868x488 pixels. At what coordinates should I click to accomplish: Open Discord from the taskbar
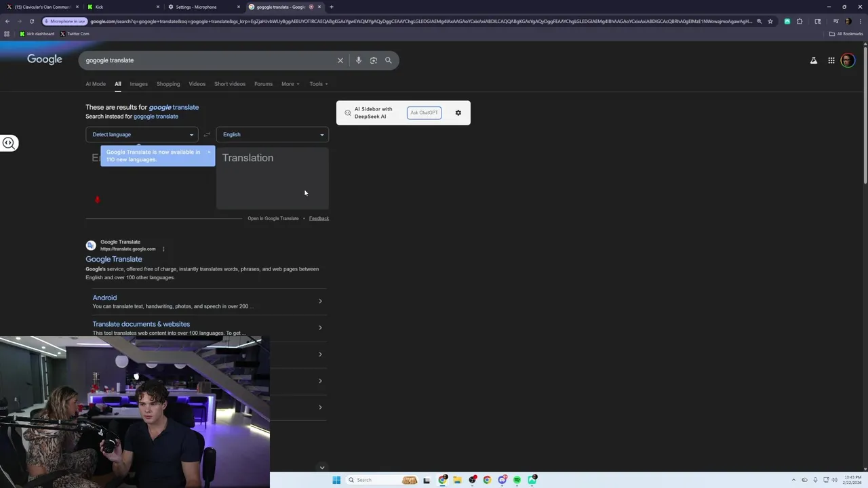[x=502, y=480]
